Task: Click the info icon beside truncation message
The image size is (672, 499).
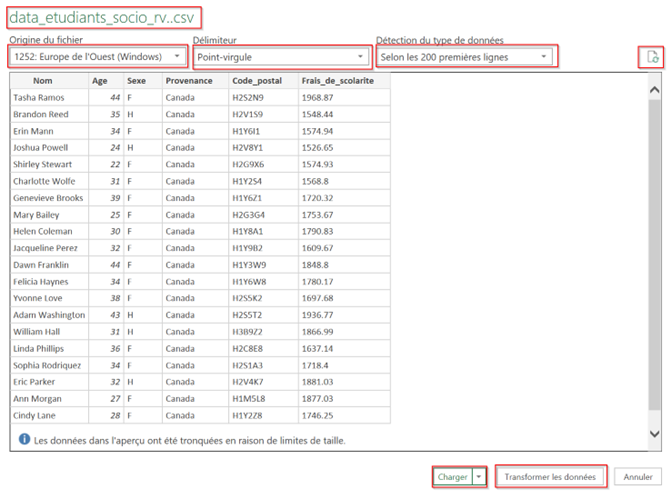Action: coord(24,439)
